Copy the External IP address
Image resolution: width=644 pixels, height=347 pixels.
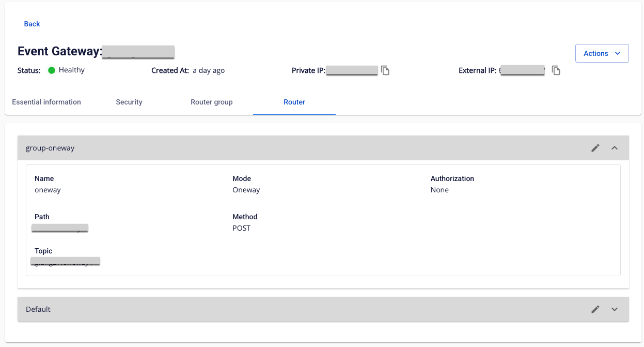[556, 70]
